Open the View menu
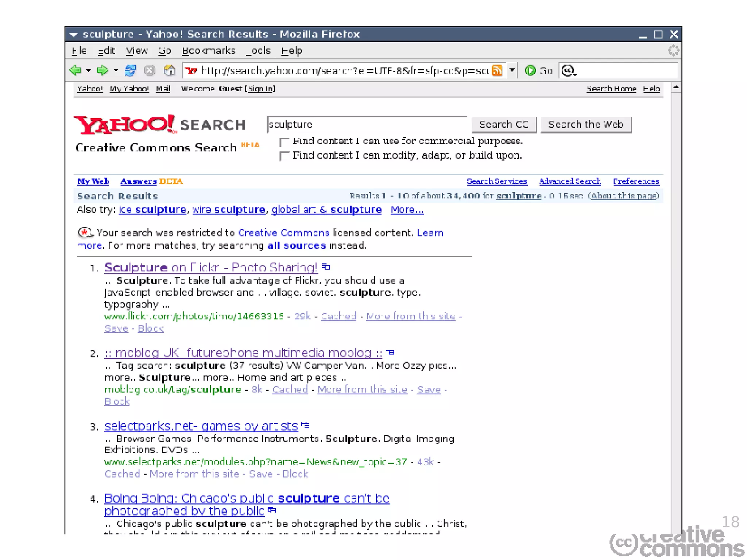The image size is (747, 560). (136, 51)
